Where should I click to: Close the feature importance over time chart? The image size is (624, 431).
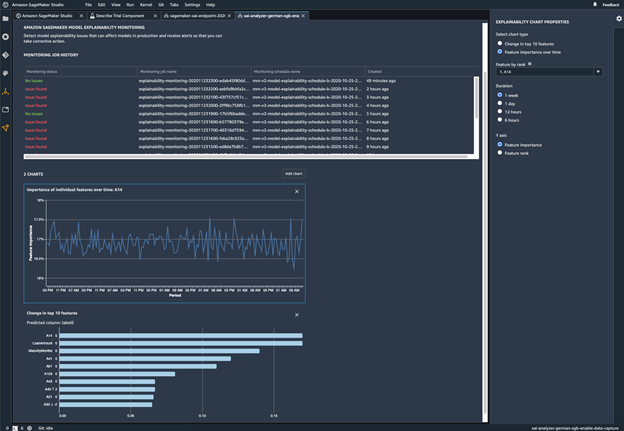tap(296, 191)
